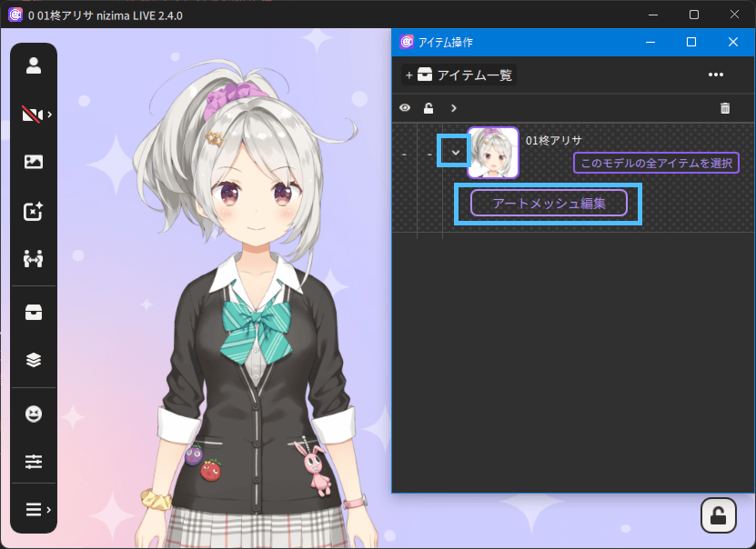
Task: Toggle the unlock icon in item panel header
Action: 428,108
